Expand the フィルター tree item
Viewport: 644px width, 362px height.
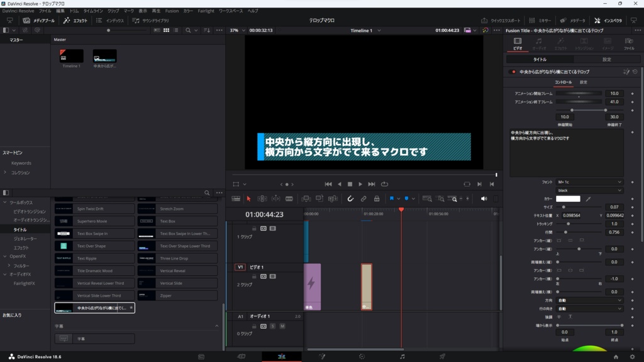click(x=9, y=266)
